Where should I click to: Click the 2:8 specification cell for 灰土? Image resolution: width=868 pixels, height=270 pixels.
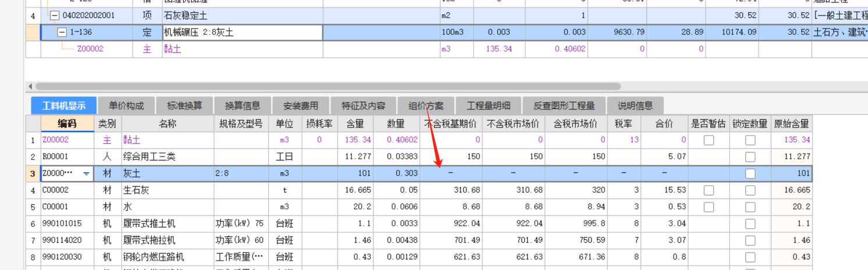click(241, 173)
